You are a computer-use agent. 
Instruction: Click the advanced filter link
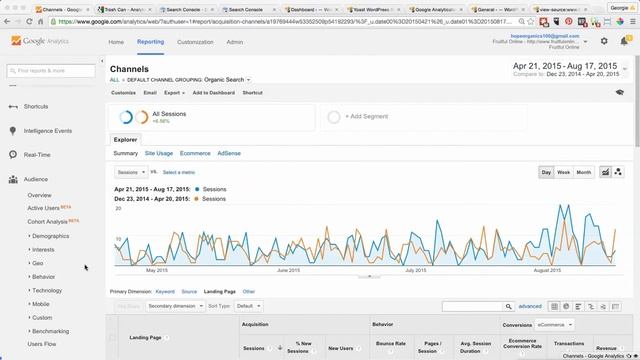tap(530, 306)
